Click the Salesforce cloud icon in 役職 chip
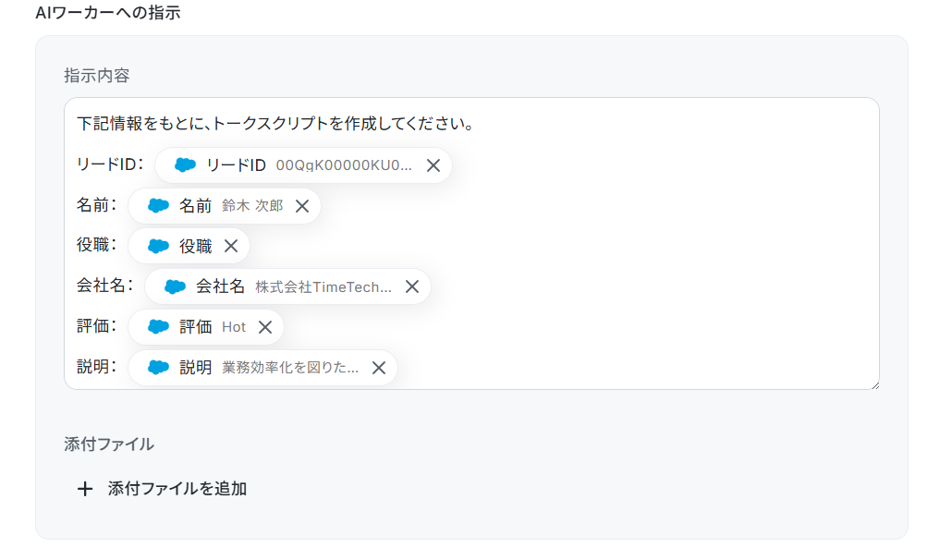 click(158, 246)
